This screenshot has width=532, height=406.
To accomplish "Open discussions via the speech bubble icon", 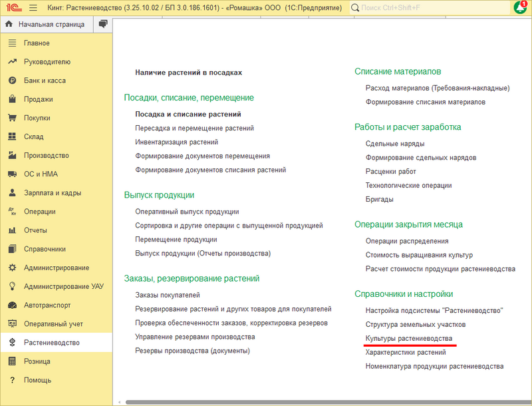I will tap(102, 23).
